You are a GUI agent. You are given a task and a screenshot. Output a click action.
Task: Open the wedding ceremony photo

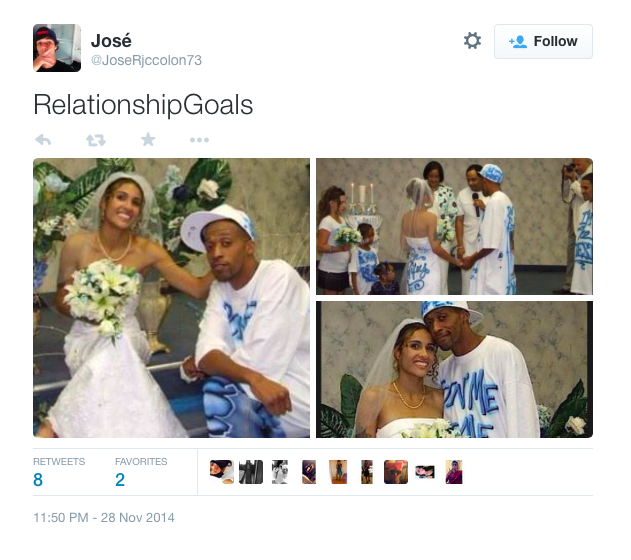(454, 226)
